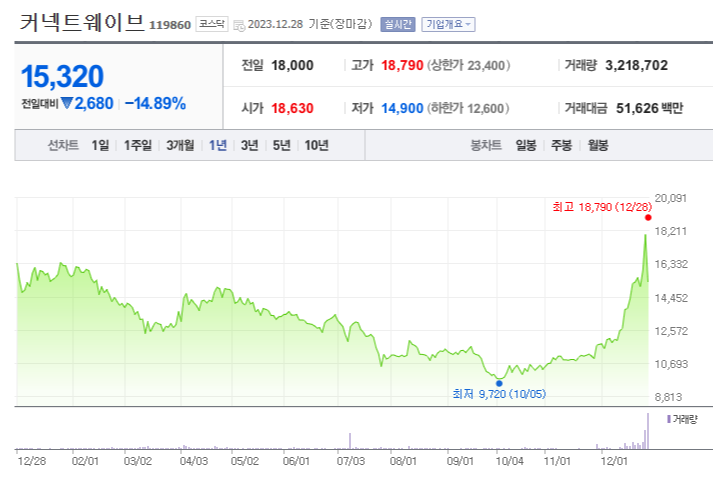Click the 코스닥 market badge
713x490 pixels.
pos(212,24)
